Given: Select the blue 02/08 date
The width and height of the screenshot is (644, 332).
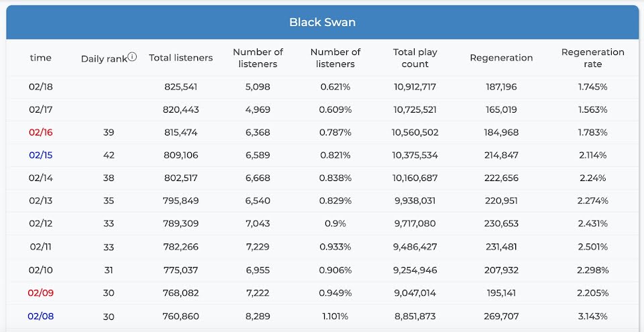Looking at the screenshot, I should [x=41, y=317].
